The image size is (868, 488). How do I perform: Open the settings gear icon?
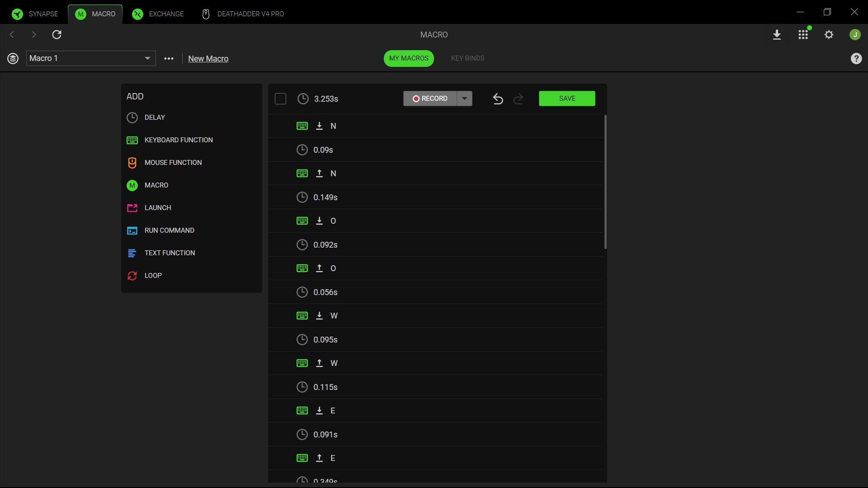829,35
